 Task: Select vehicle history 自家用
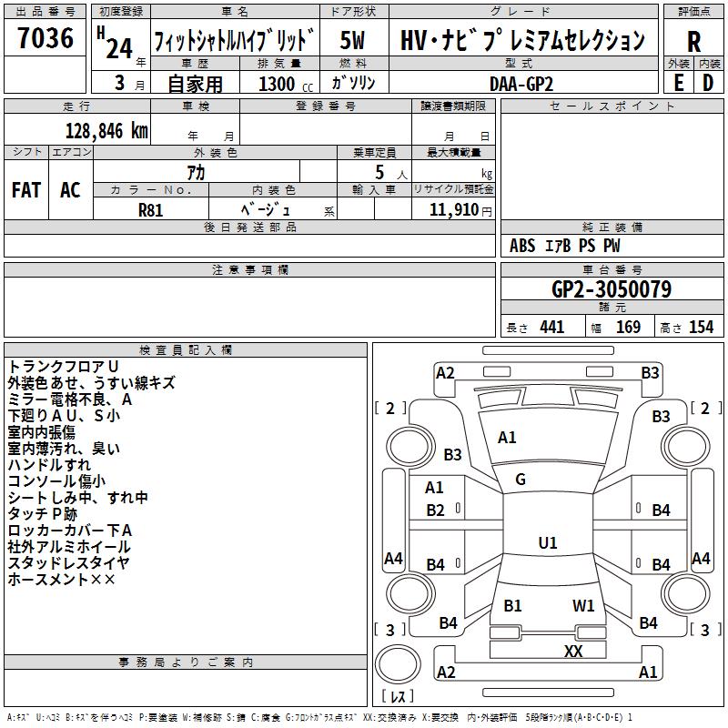195,84
